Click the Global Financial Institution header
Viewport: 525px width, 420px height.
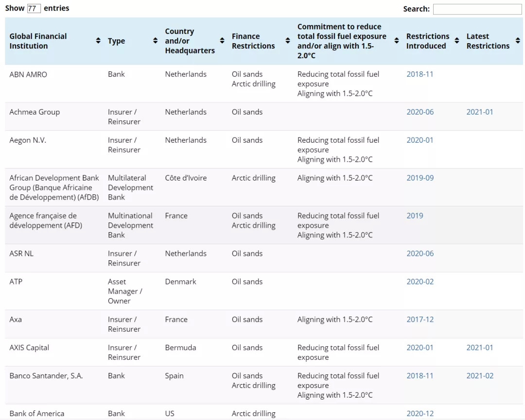pyautogui.click(x=38, y=41)
